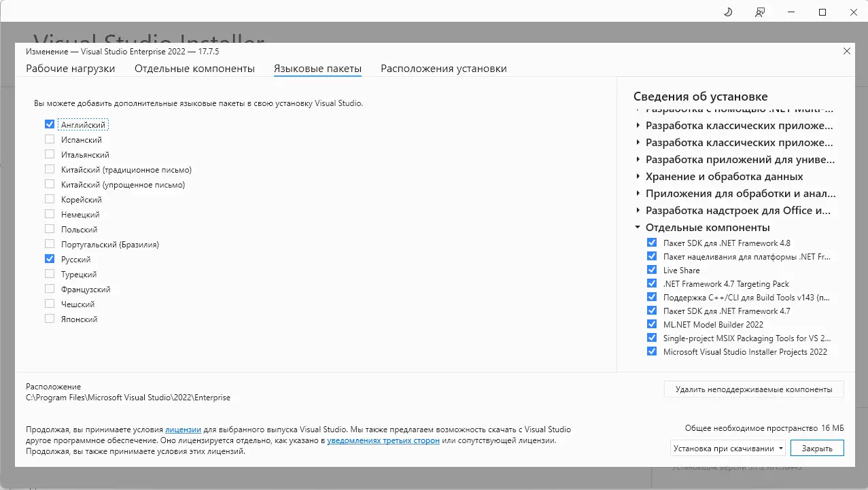This screenshot has width=868, height=490.
Task: Click Сведения об установке heading
Action: click(701, 97)
